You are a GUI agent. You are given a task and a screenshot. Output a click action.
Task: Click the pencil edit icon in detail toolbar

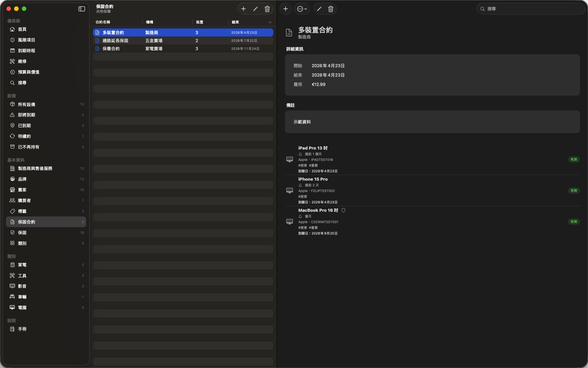[x=319, y=9]
